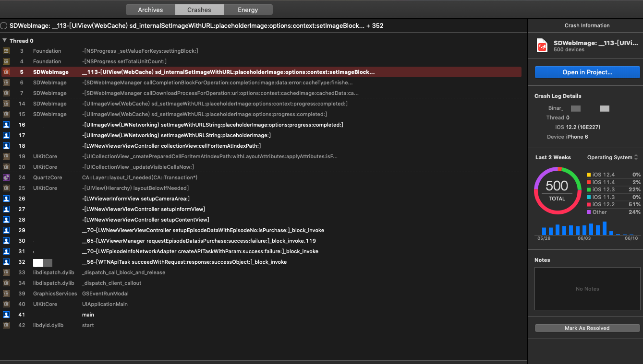Click the libdyld.dylib icon on the start frame
Viewport: 643px width, 364px height.
[x=6, y=325]
